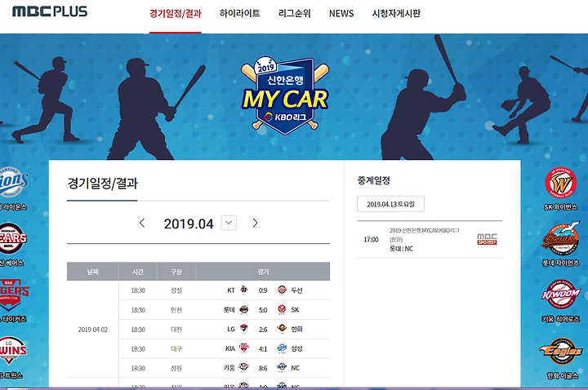Image resolution: width=588 pixels, height=390 pixels.
Task: Click the 17:00 broadcast time
Action: tap(371, 239)
